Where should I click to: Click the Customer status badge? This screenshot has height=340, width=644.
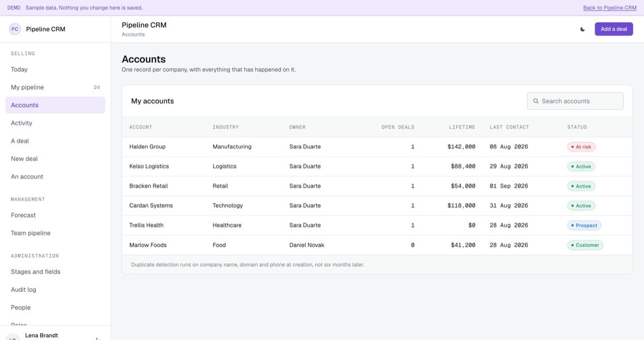(x=585, y=245)
